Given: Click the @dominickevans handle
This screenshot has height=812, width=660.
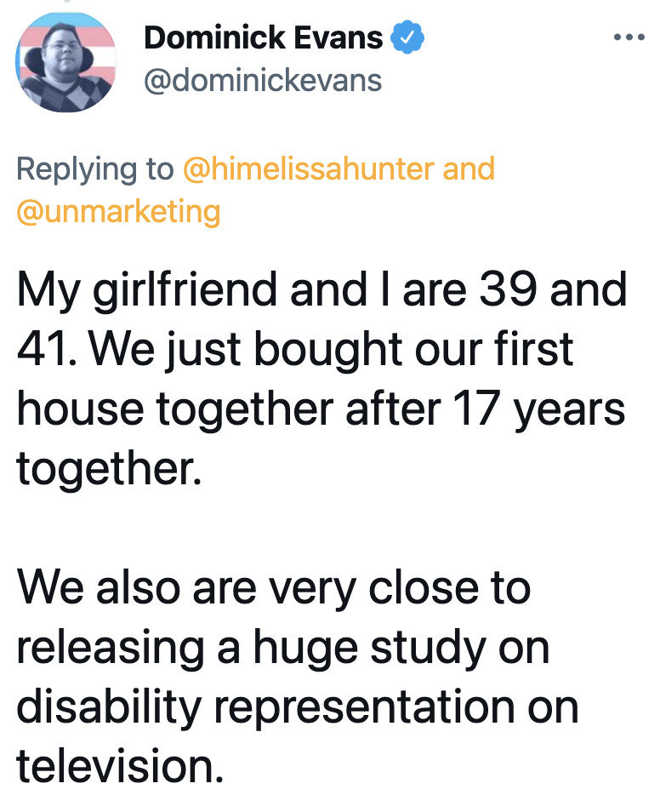Looking at the screenshot, I should 263,81.
